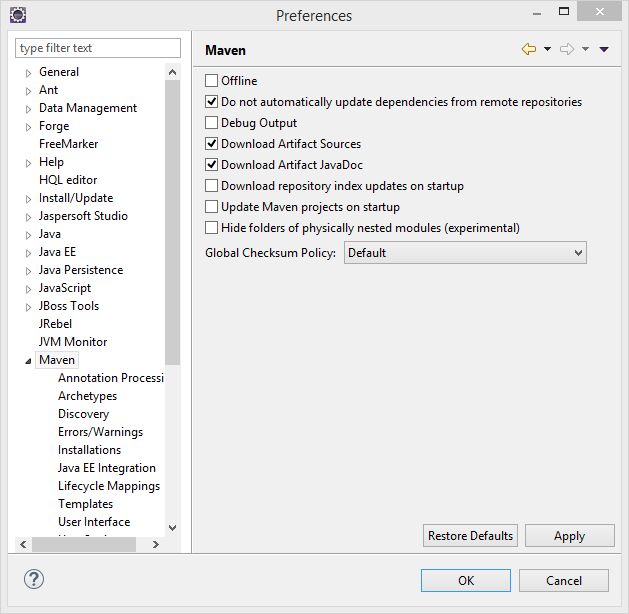Click tree scrollbar up arrow

pos(172,72)
